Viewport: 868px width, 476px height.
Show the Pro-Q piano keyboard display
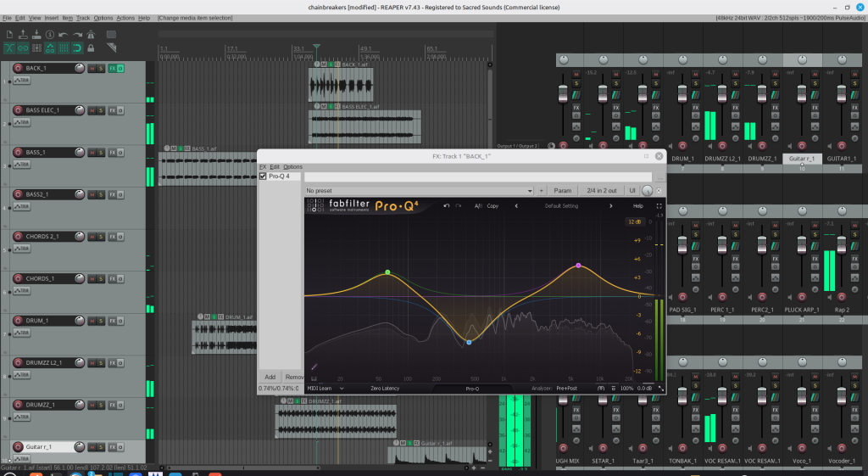[x=314, y=378]
